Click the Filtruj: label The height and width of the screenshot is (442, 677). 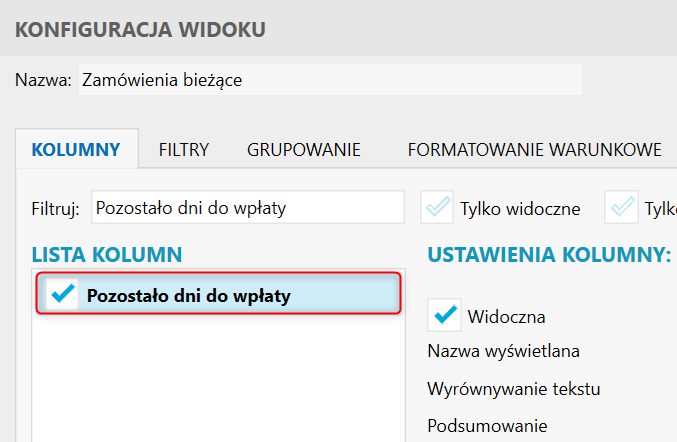(55, 208)
